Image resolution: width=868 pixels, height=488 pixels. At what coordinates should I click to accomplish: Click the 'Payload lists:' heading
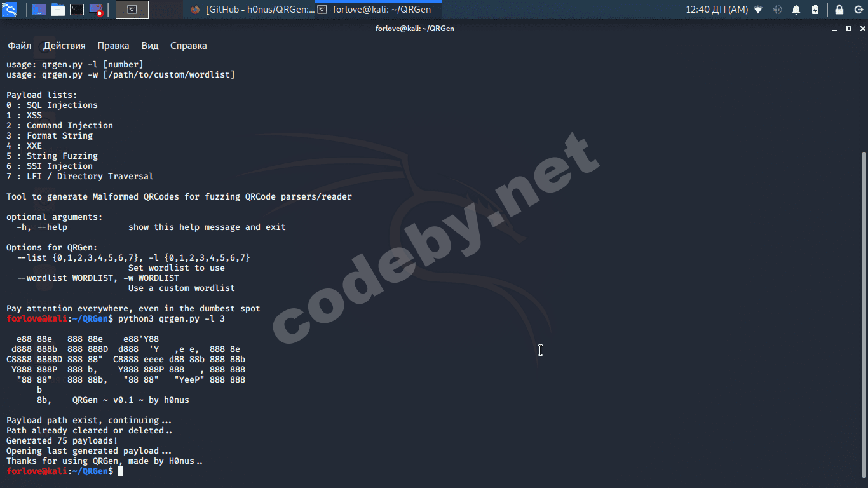(42, 95)
